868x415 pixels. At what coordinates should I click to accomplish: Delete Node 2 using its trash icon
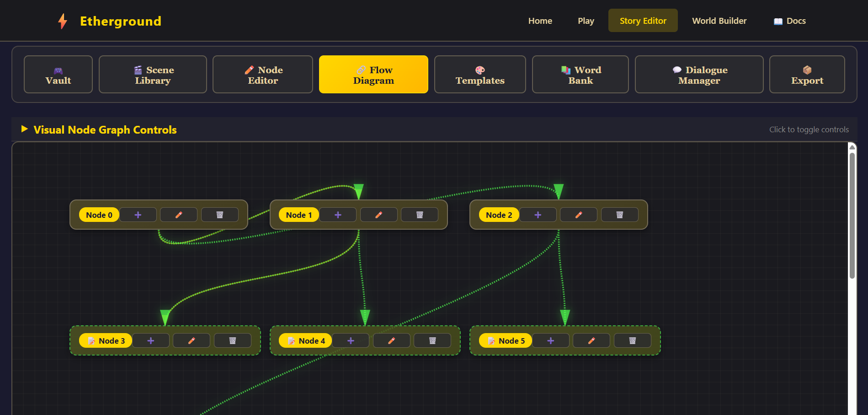[619, 215]
